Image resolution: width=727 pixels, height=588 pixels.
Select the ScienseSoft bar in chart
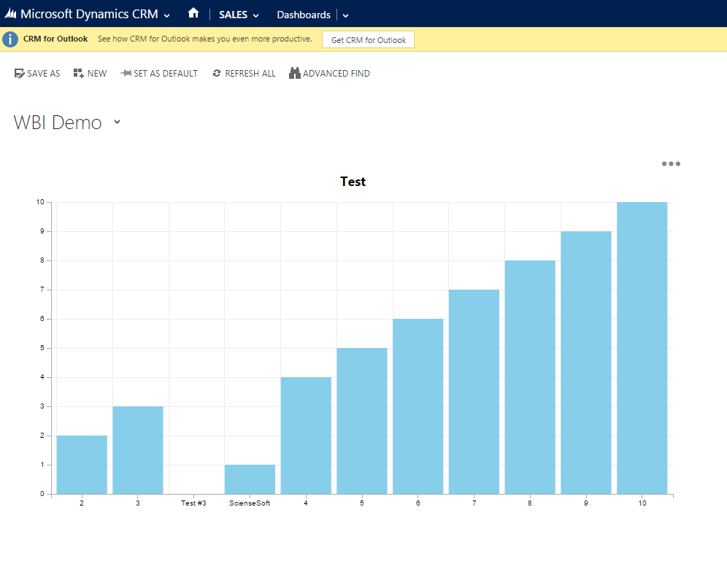pos(250,479)
